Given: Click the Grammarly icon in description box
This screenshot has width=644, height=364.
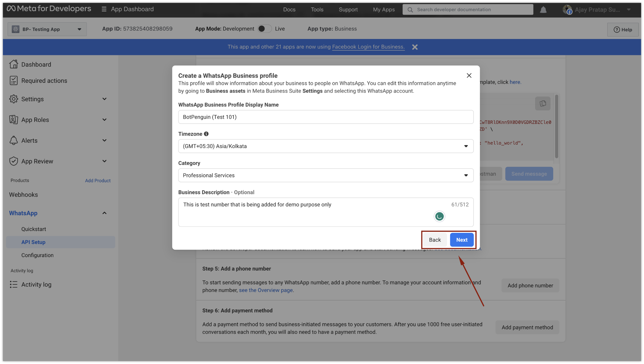Looking at the screenshot, I should pos(439,216).
